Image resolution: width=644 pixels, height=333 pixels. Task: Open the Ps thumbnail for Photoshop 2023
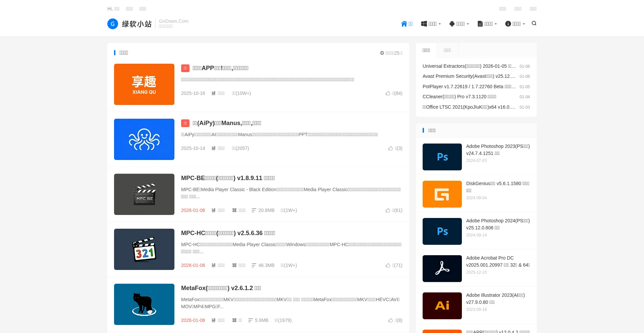442,157
